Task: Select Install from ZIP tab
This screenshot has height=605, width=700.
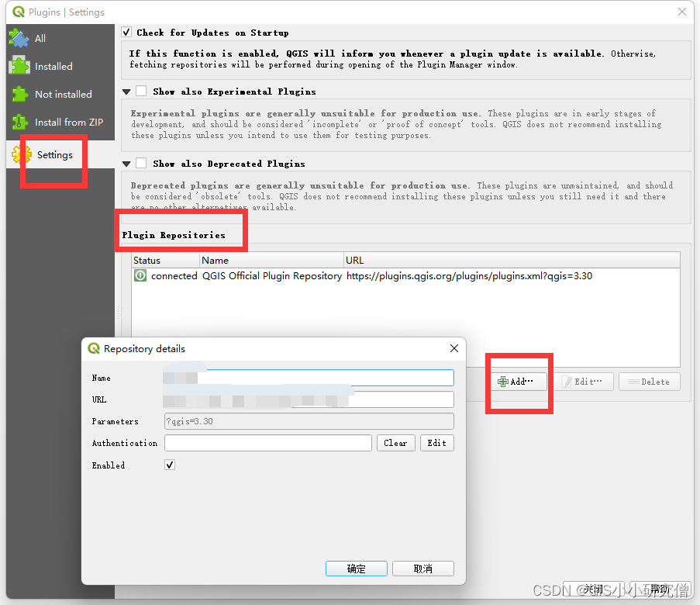Action: coord(60,122)
